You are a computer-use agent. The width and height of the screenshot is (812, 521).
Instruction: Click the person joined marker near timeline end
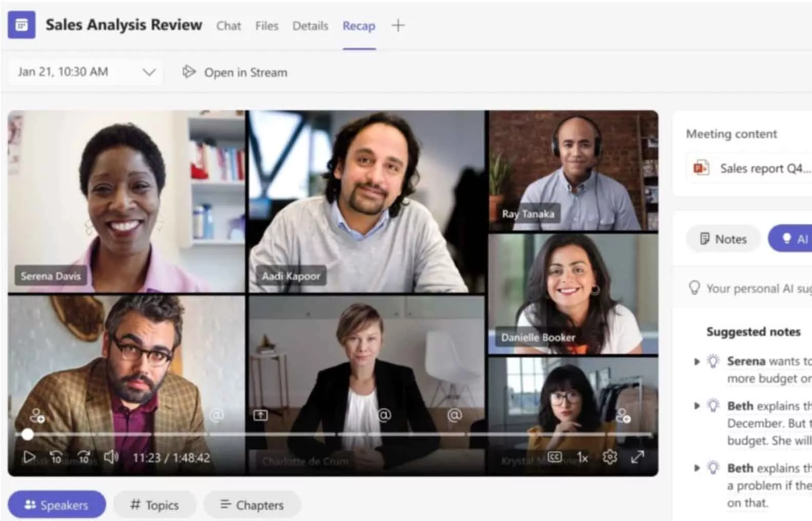623,415
